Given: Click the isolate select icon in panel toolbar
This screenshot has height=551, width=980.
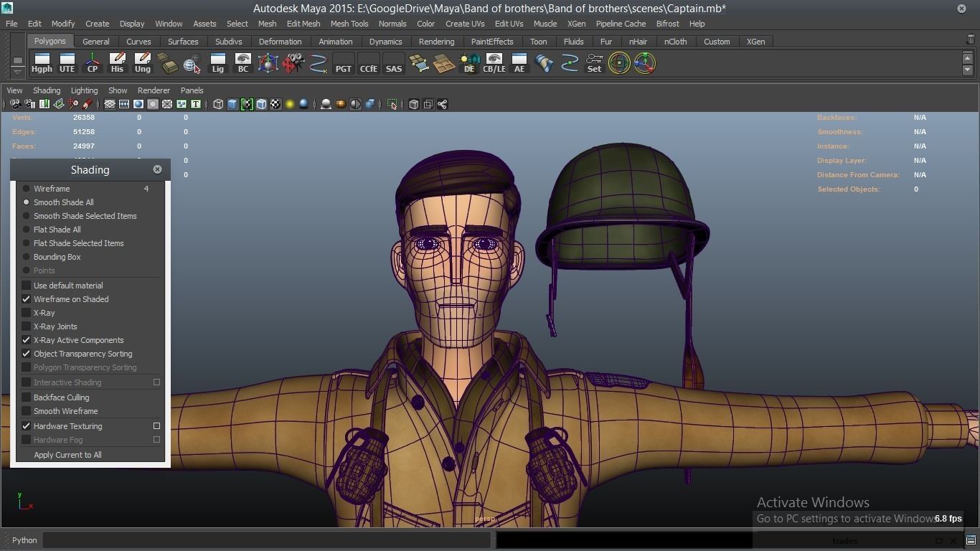Looking at the screenshot, I should [x=392, y=104].
